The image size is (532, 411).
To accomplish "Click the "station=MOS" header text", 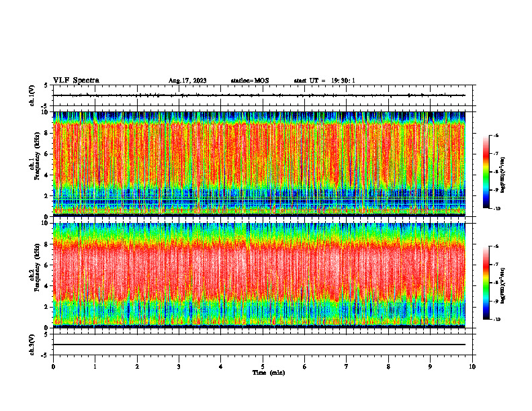I will coord(250,81).
